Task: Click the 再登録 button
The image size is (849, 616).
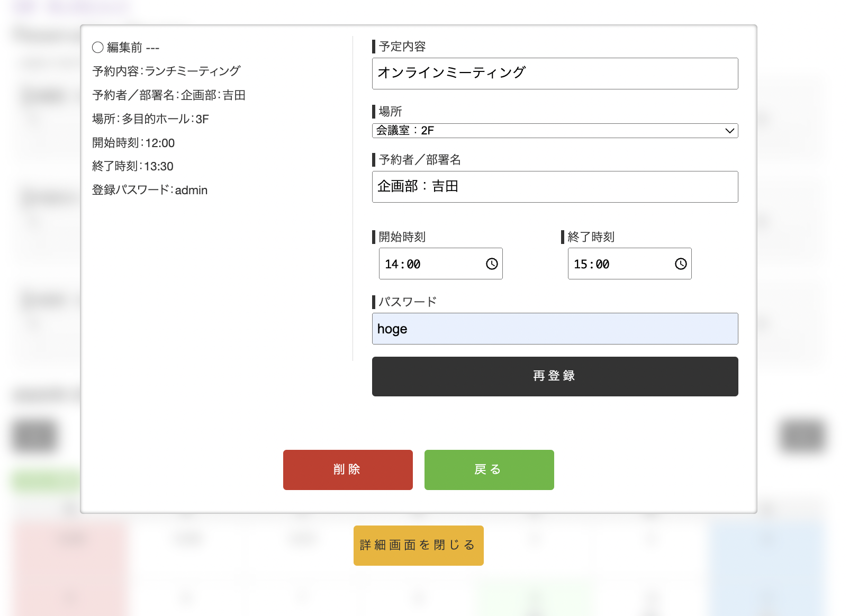Action: [555, 376]
